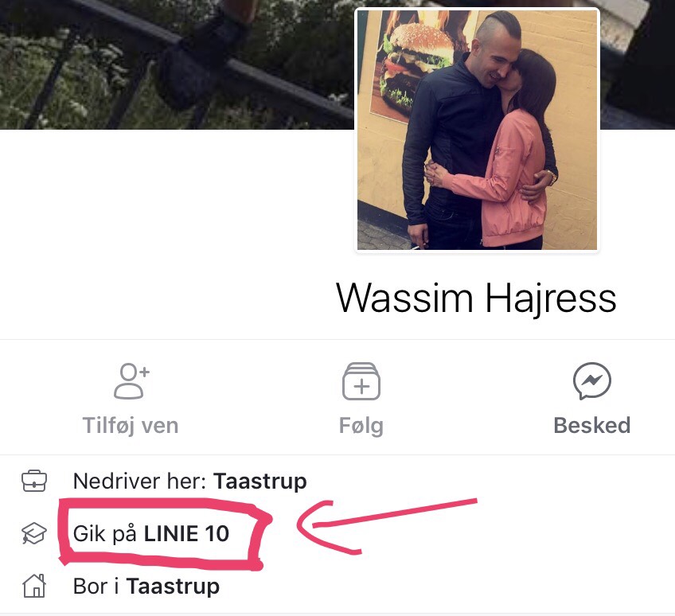Tap the Følg stacked-plus icon
This screenshot has width=675, height=616.
(x=361, y=381)
